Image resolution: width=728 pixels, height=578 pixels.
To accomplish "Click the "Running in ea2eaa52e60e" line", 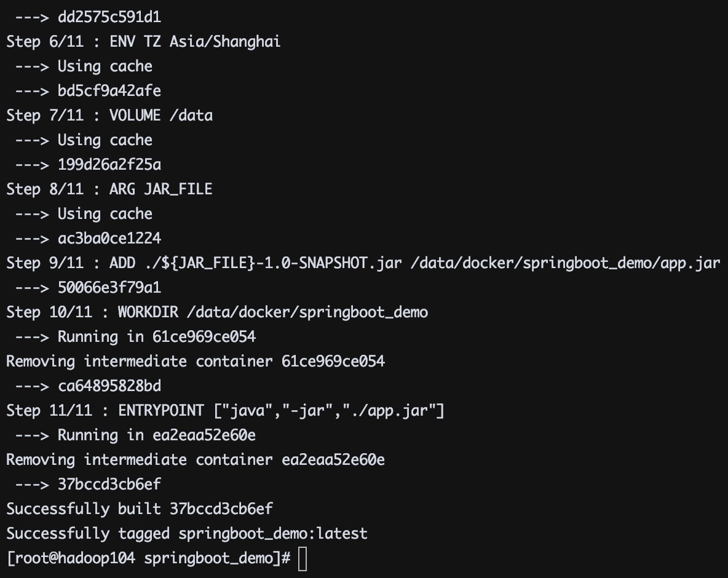I will (157, 435).
